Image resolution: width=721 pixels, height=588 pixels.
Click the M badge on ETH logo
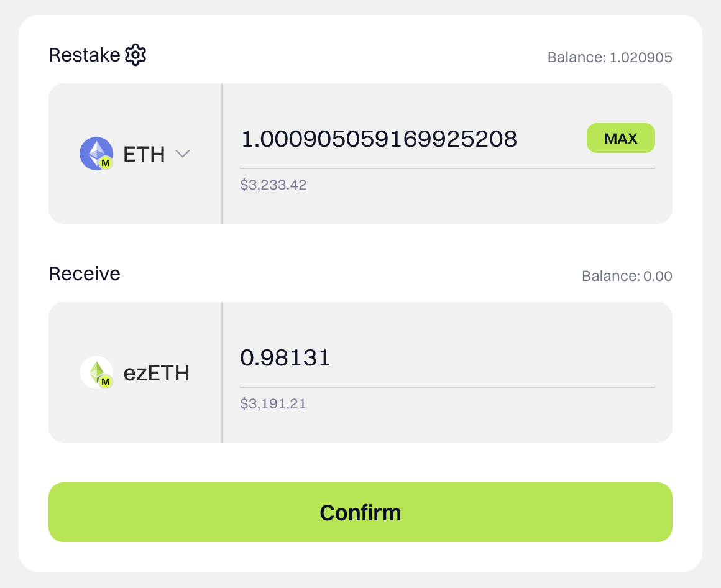tap(106, 163)
